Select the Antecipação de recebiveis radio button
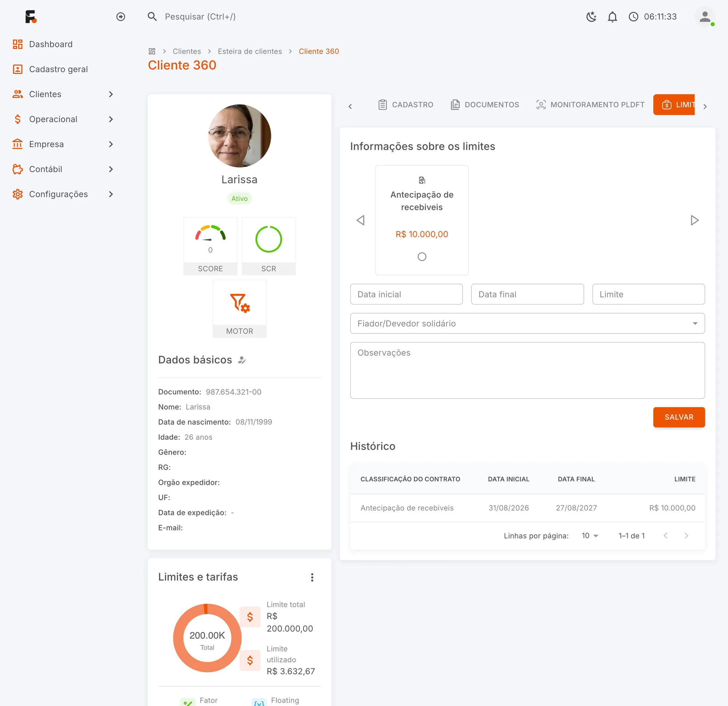This screenshot has height=706, width=728. (x=422, y=256)
